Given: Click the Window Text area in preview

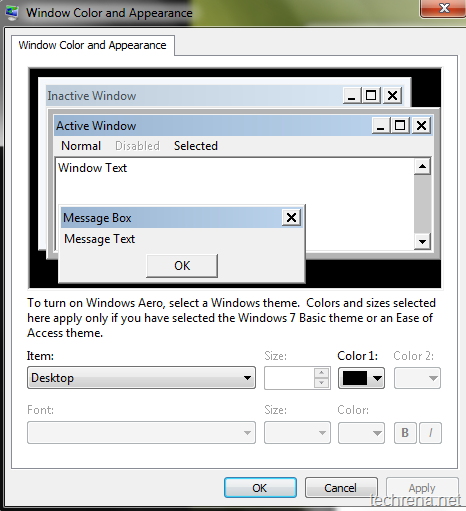Looking at the screenshot, I should pos(92,168).
